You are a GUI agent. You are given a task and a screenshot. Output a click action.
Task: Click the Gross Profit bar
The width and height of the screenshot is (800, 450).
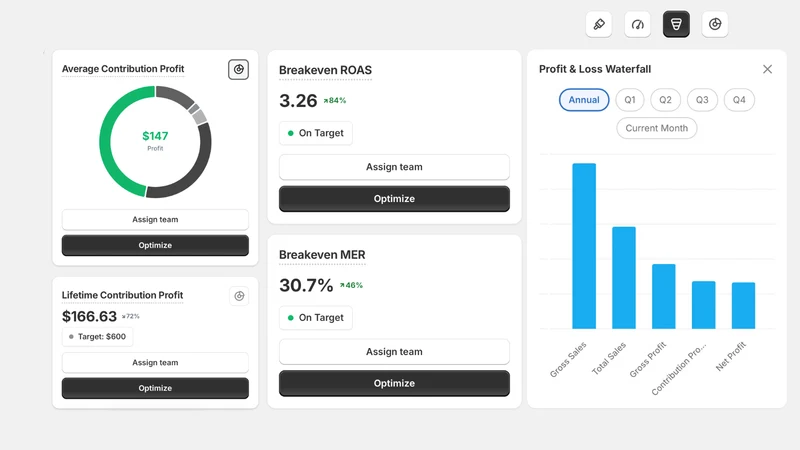coord(663,296)
